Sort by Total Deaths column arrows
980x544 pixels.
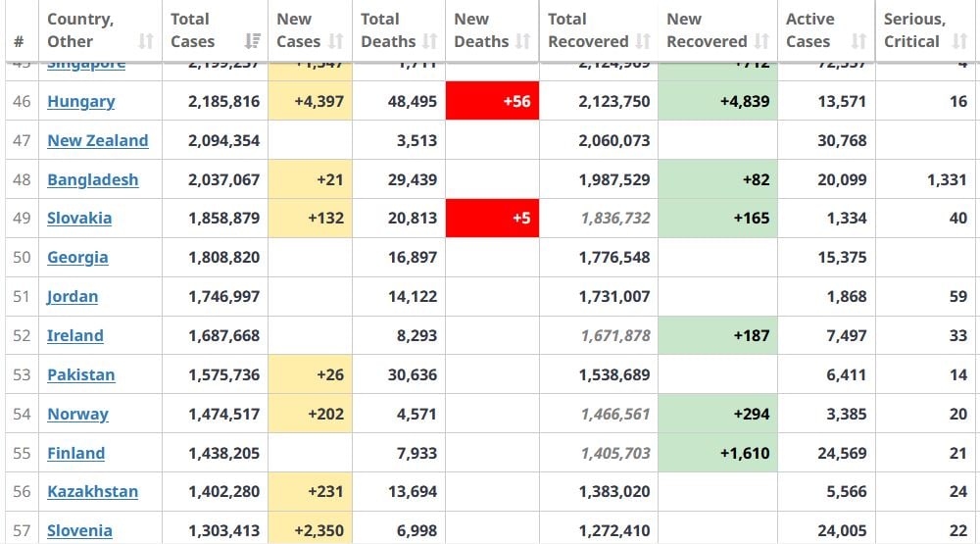click(x=429, y=41)
